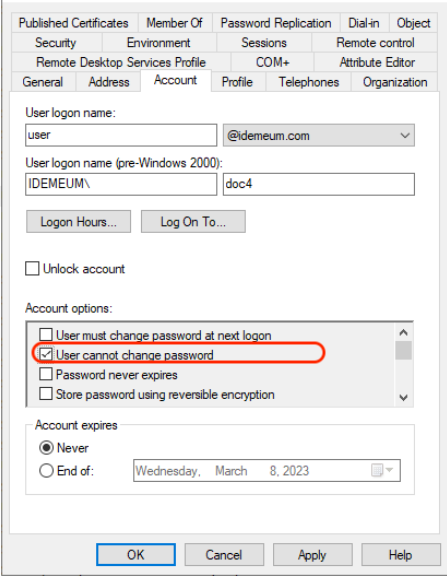Open the Log On To... dialog

[x=193, y=222]
